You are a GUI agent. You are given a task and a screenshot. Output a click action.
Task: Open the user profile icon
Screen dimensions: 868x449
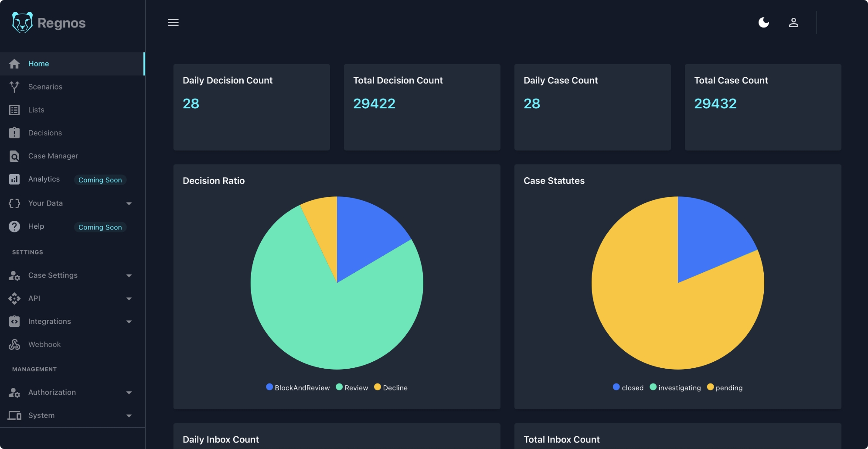coord(793,22)
